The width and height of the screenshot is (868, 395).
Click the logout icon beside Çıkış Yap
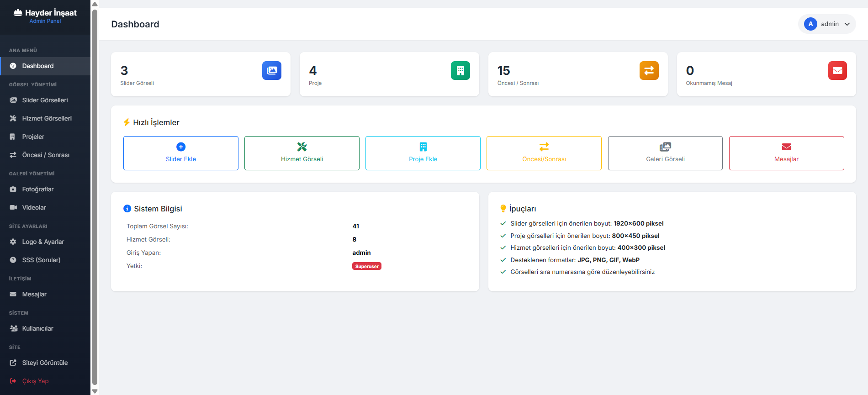click(13, 381)
